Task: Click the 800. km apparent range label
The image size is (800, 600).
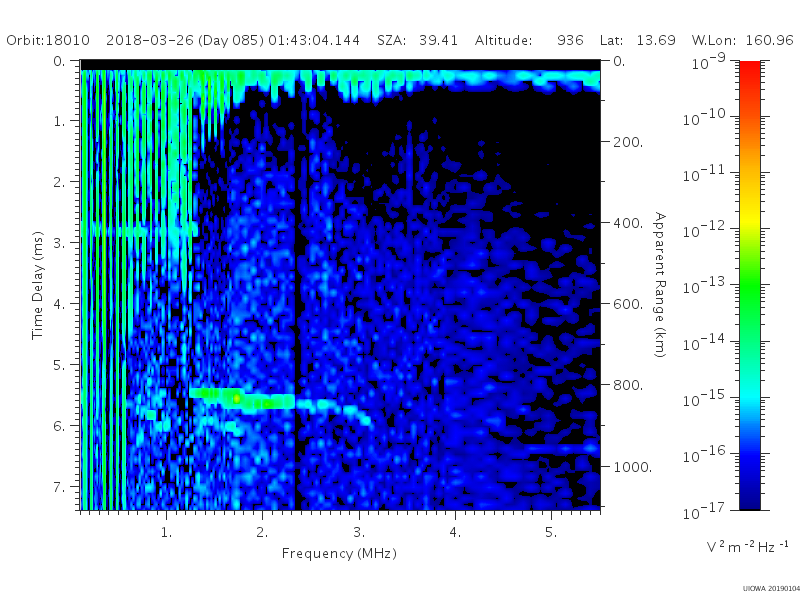Action: 628,385
